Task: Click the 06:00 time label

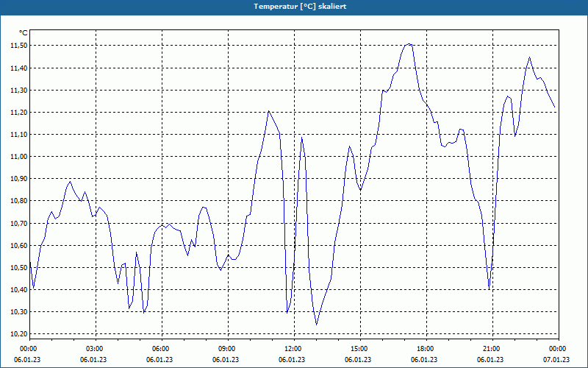Action: coord(162,349)
